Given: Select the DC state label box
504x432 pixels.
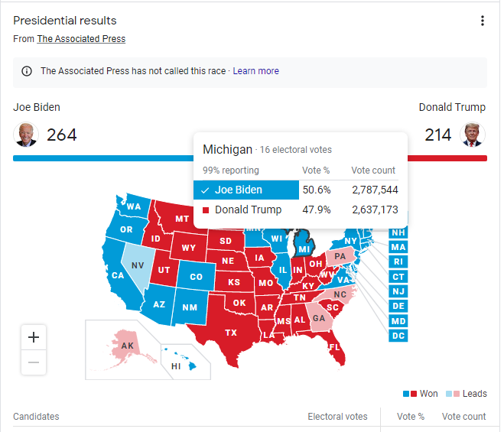Looking at the screenshot, I should click(398, 336).
